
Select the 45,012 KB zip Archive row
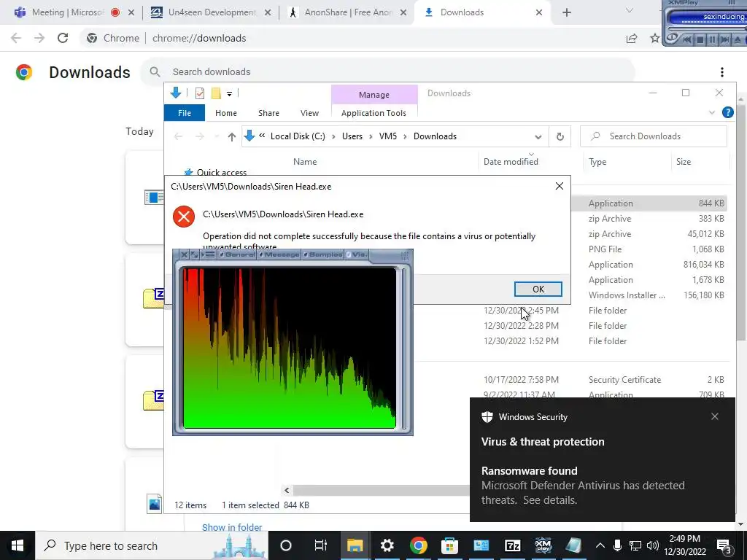[x=648, y=234]
